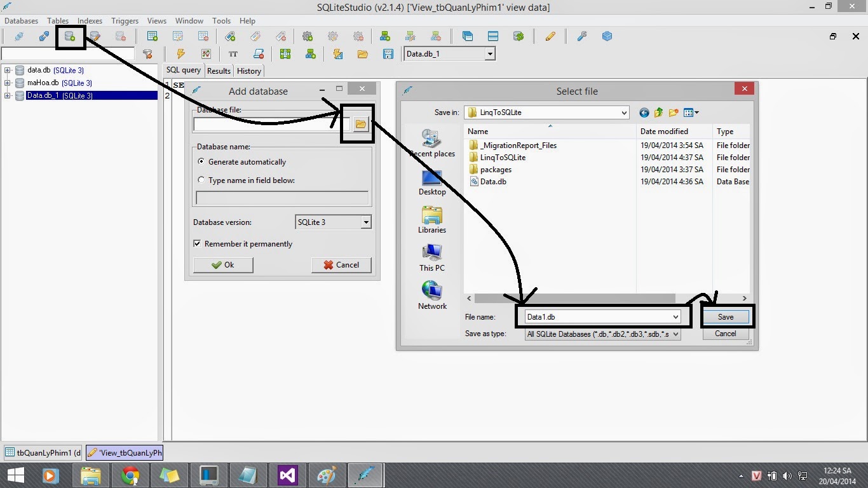This screenshot has height=488, width=868.
Task: Click the Remove database toolbar icon
Action: pos(120,37)
